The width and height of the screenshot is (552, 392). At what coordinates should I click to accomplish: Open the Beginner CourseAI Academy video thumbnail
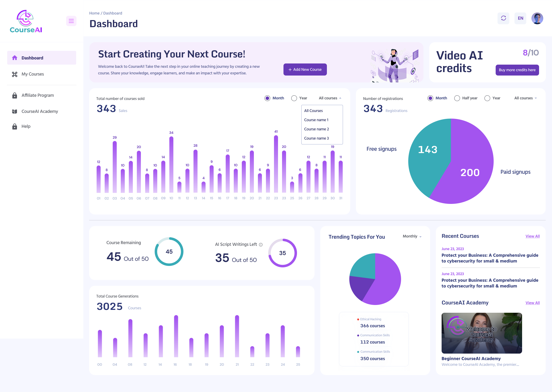(482, 333)
